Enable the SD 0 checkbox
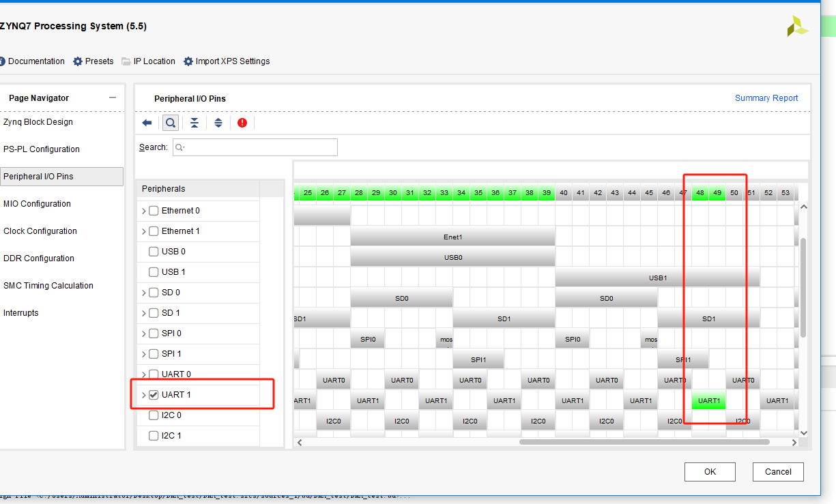The width and height of the screenshot is (836, 504). [154, 293]
